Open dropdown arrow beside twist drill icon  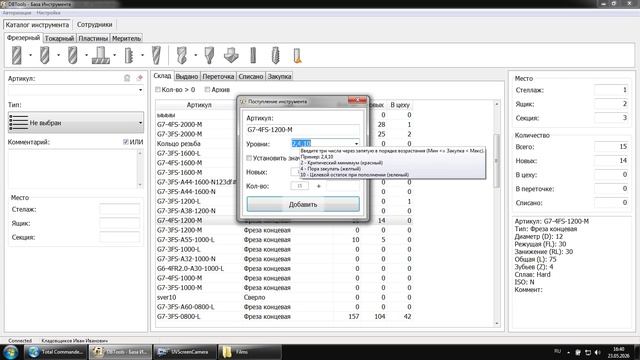point(196,55)
